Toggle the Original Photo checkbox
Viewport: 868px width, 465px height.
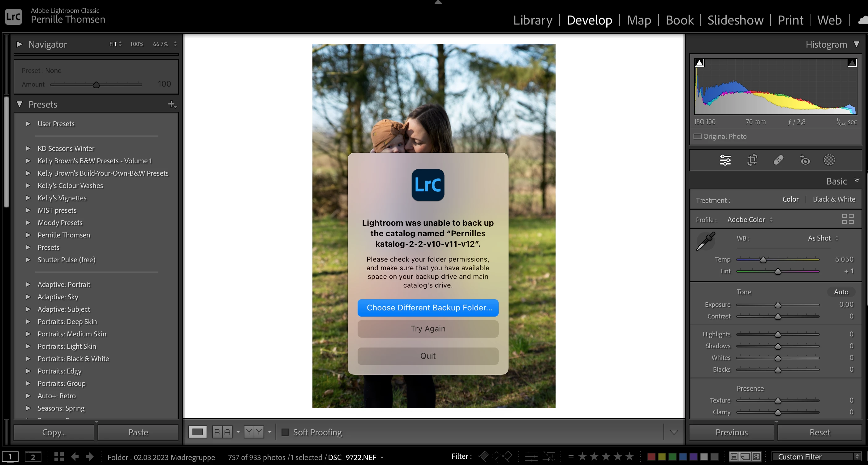coord(698,136)
